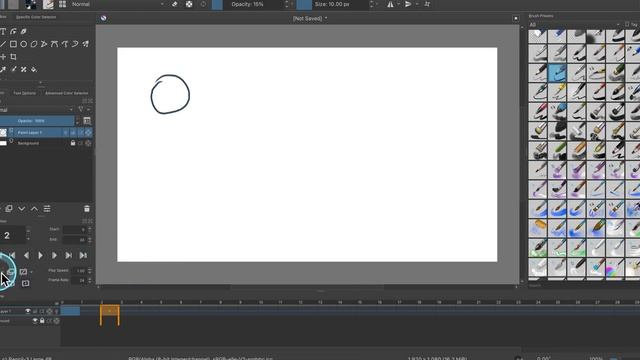
Task: Select the Smart Patch tool
Action: click(24, 69)
